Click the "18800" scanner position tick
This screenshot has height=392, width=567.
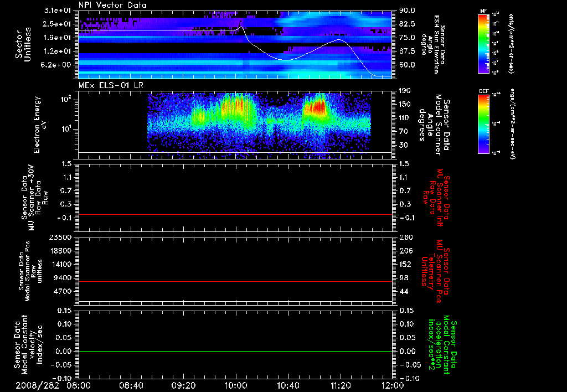point(61,251)
